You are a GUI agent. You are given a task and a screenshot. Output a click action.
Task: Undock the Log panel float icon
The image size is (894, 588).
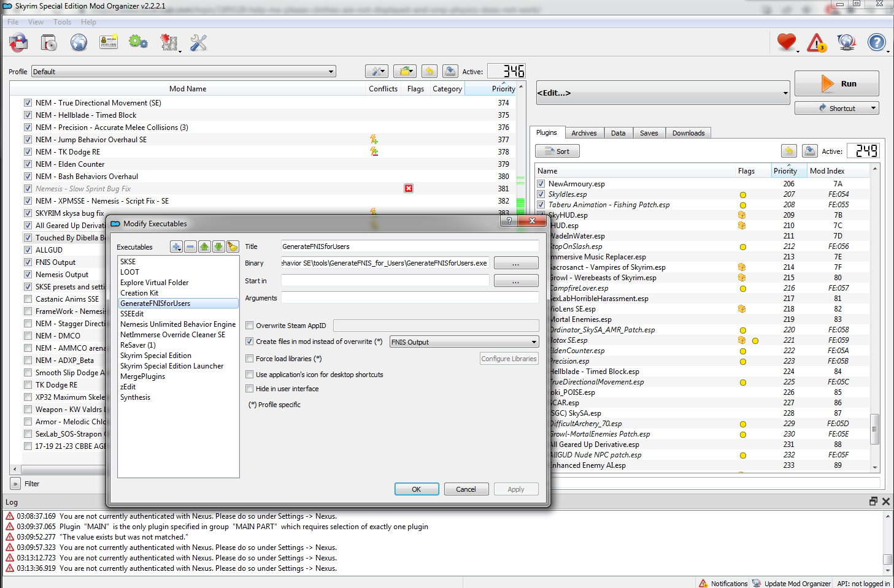[873, 502]
